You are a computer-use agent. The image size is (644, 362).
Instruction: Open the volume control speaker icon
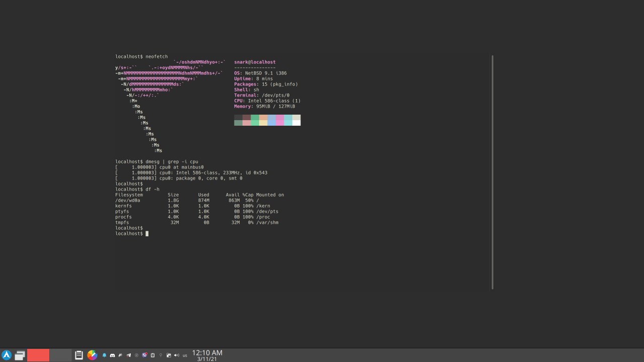tap(177, 355)
